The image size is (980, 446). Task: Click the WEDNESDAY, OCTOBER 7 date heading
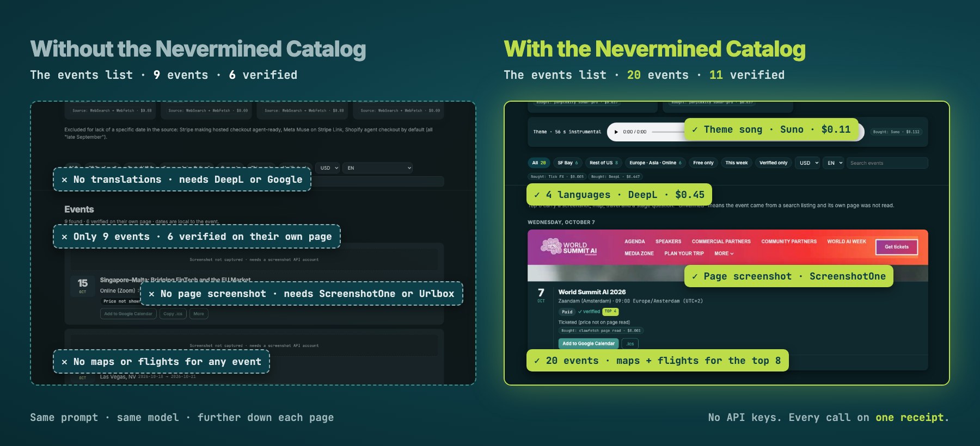tap(561, 222)
